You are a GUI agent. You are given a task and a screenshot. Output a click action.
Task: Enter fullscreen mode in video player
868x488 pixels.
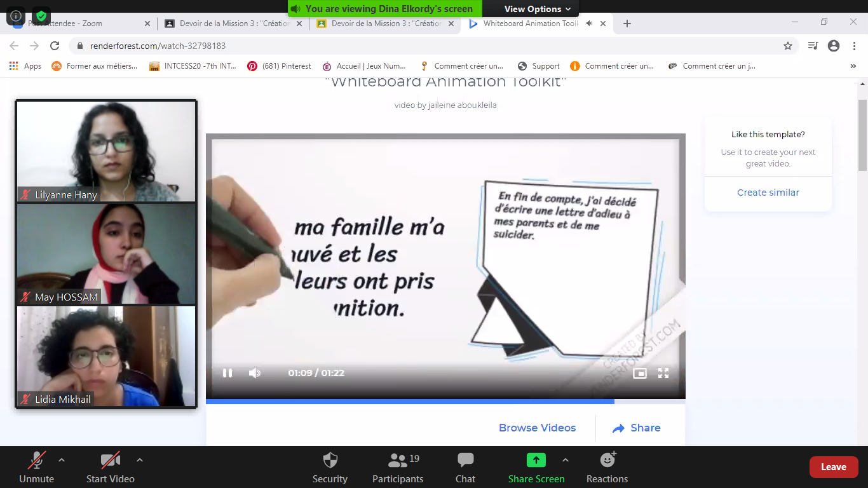[x=663, y=373]
